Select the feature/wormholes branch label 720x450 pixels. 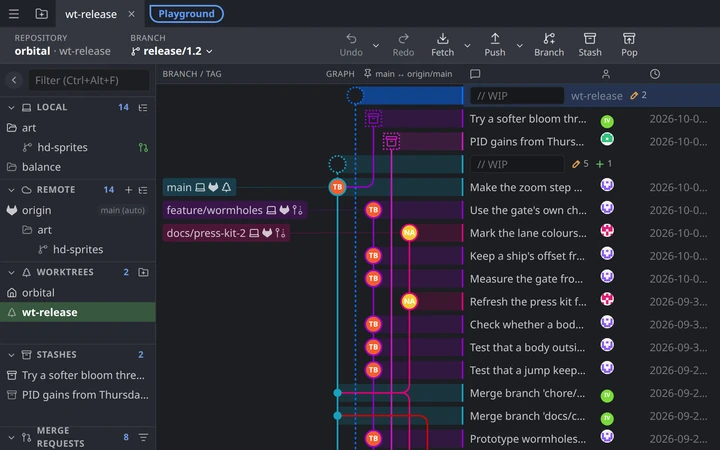coord(235,210)
